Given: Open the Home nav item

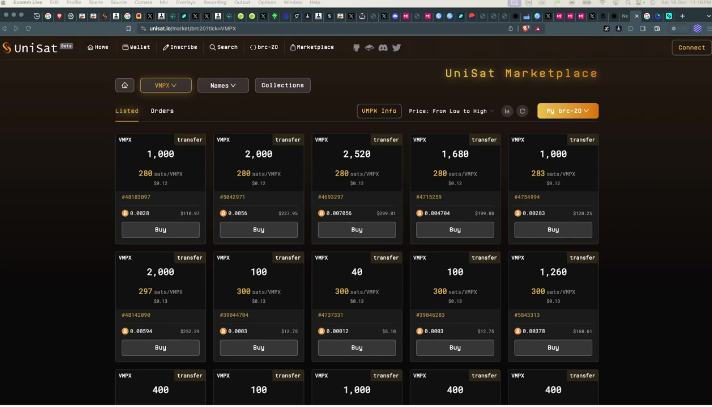Looking at the screenshot, I should pyautogui.click(x=98, y=47).
